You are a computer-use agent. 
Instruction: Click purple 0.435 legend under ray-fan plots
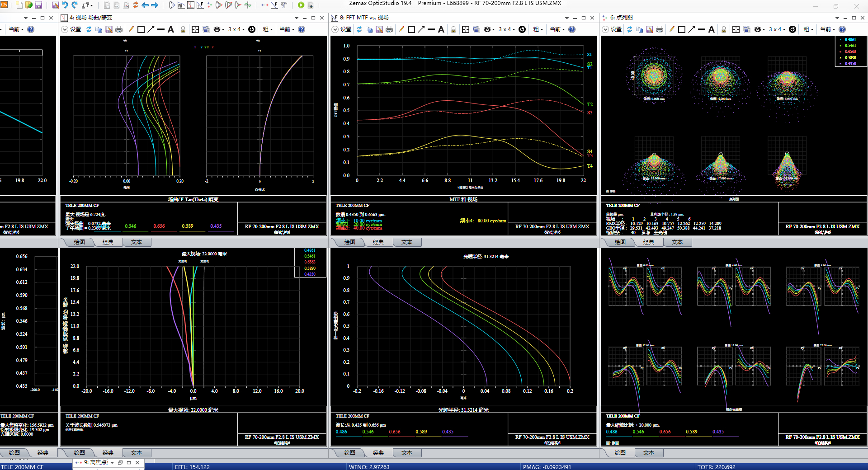point(718,432)
